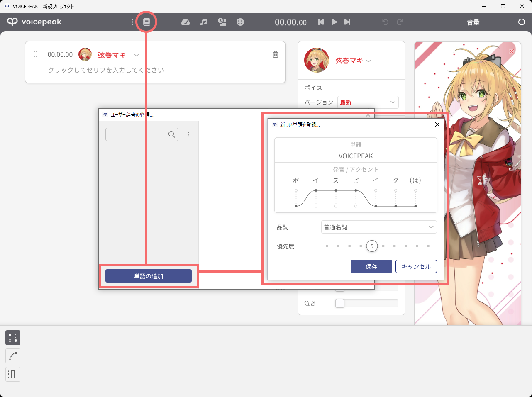The height and width of the screenshot is (397, 532).
Task: Click the smiley face emotion icon
Action: [x=240, y=22]
